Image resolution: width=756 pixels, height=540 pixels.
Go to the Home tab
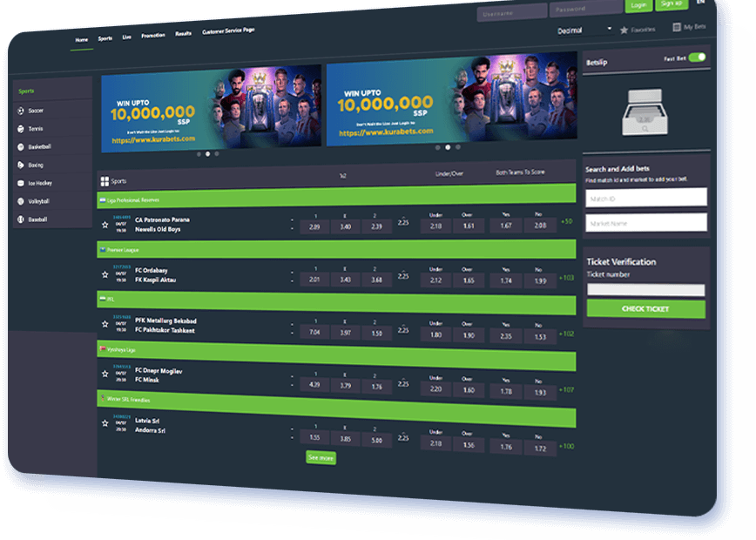click(82, 40)
